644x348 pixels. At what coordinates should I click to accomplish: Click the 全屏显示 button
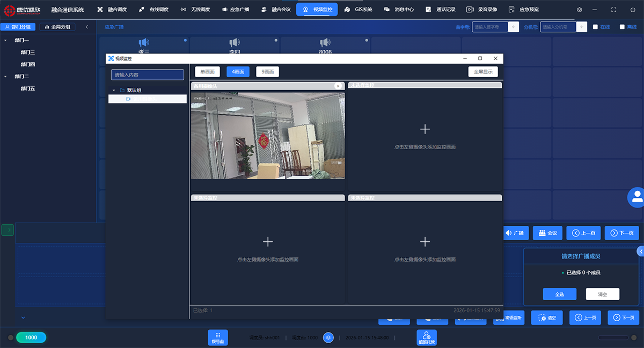483,72
